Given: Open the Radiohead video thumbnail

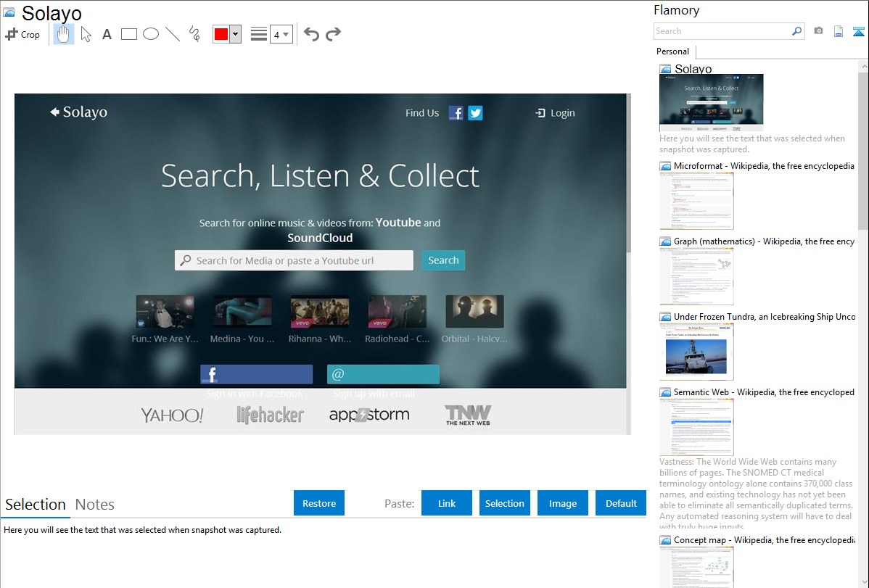Looking at the screenshot, I should click(x=398, y=312).
